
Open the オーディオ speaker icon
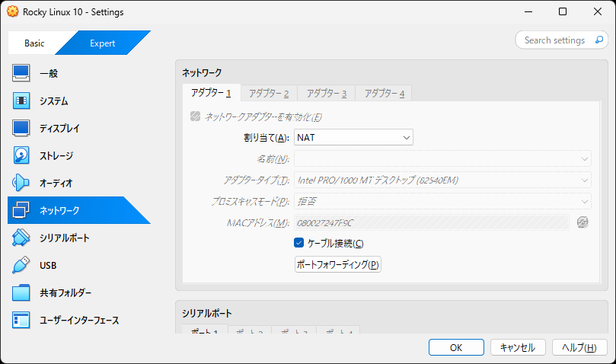[21, 184]
